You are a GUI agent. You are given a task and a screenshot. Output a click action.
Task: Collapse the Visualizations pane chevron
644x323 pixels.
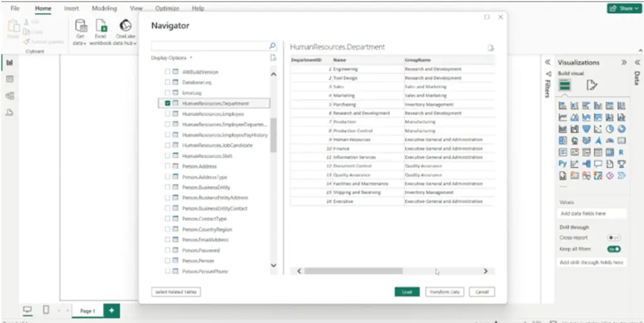(624, 62)
